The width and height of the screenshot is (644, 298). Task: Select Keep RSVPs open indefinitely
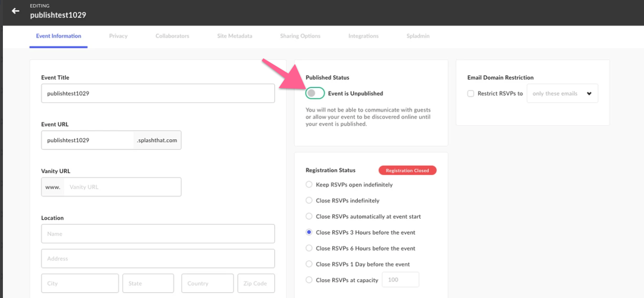tap(309, 184)
